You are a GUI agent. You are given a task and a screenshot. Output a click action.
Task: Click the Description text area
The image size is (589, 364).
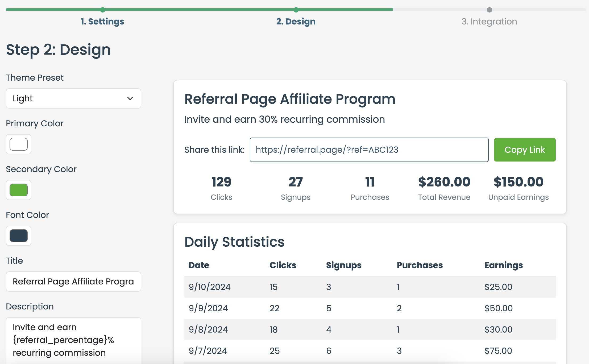pyautogui.click(x=73, y=341)
